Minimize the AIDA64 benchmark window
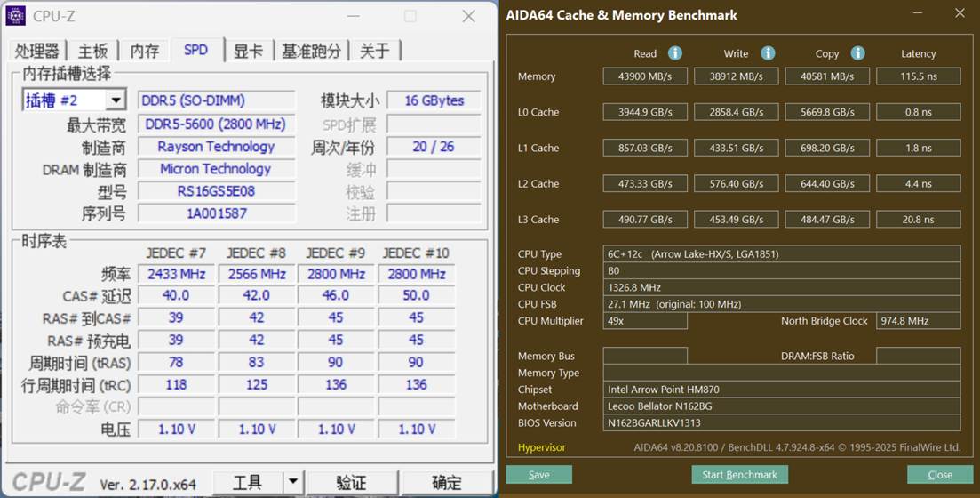The width and height of the screenshot is (980, 498). pyautogui.click(x=918, y=12)
